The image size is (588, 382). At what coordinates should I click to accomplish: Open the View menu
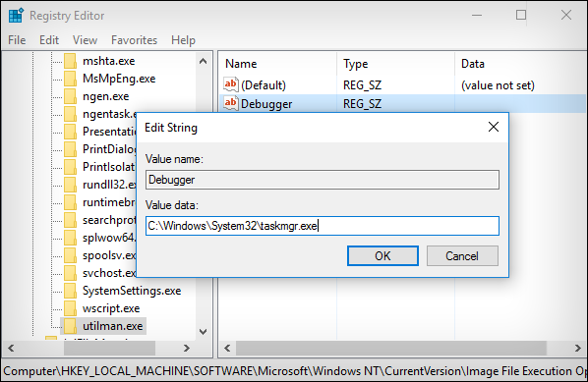(x=86, y=40)
